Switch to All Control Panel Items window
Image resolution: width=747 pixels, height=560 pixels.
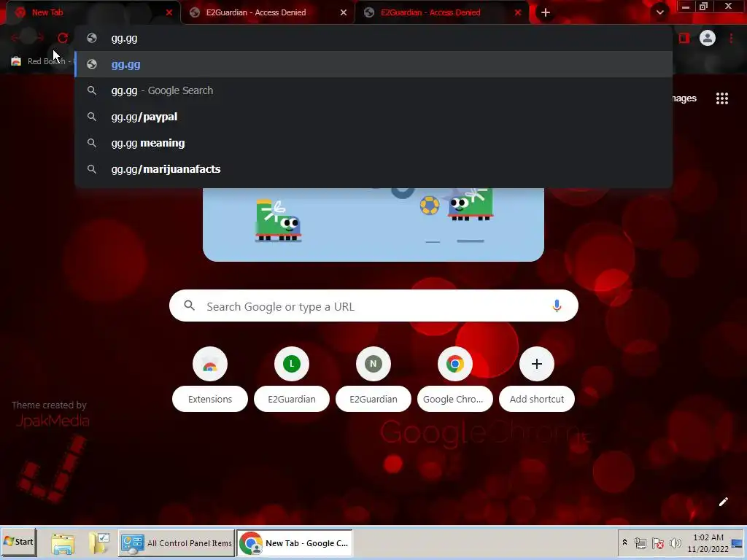[x=177, y=542]
